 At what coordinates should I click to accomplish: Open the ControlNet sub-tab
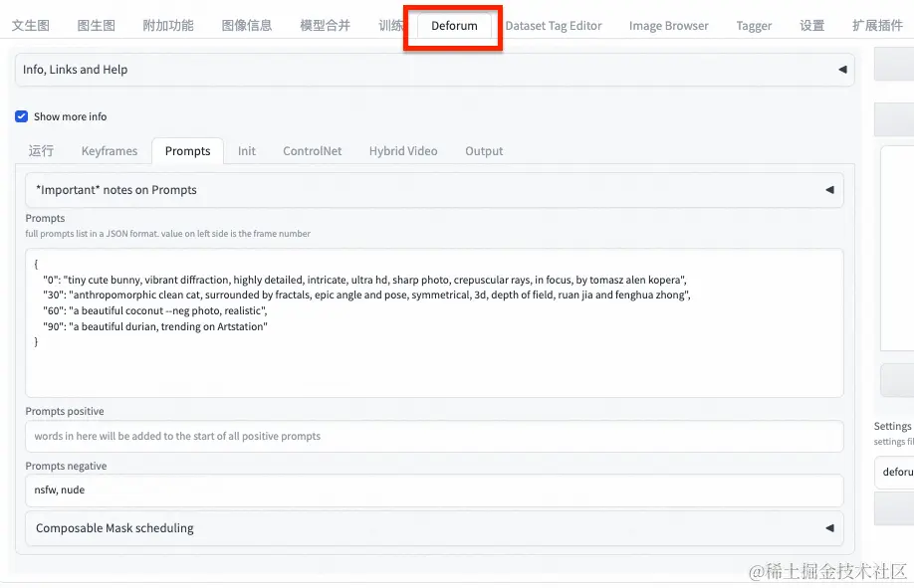click(313, 151)
